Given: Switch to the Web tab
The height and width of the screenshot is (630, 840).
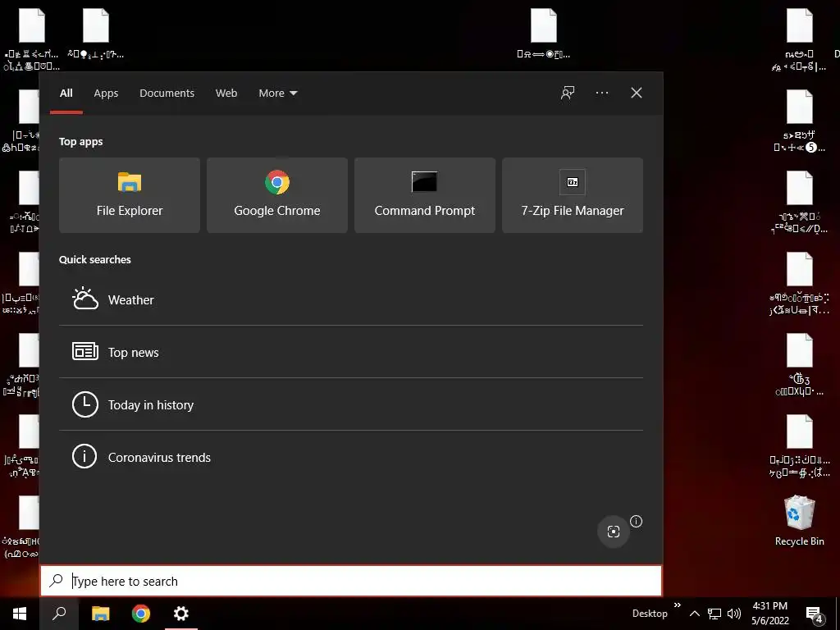Looking at the screenshot, I should pos(226,94).
